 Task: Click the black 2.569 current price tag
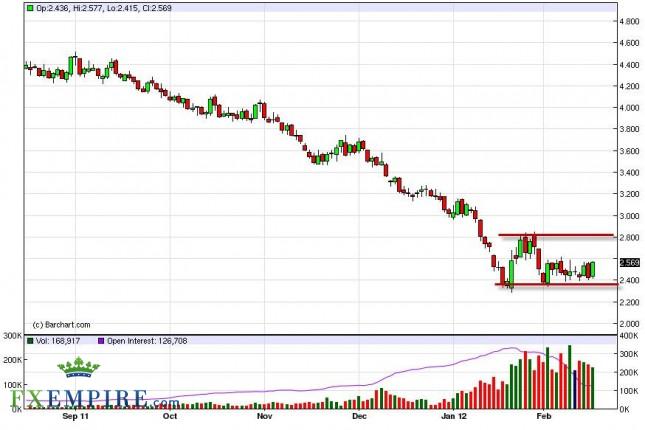click(x=629, y=263)
